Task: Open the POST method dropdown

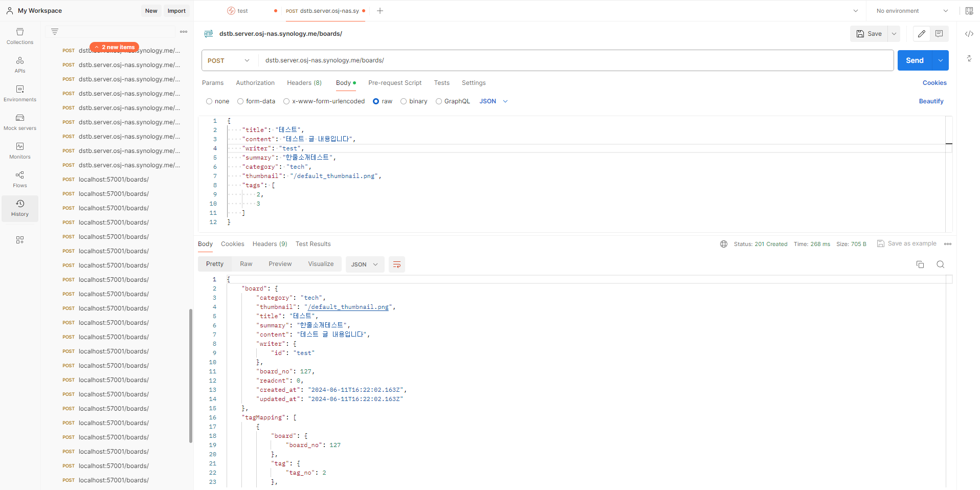Action: tap(229, 60)
